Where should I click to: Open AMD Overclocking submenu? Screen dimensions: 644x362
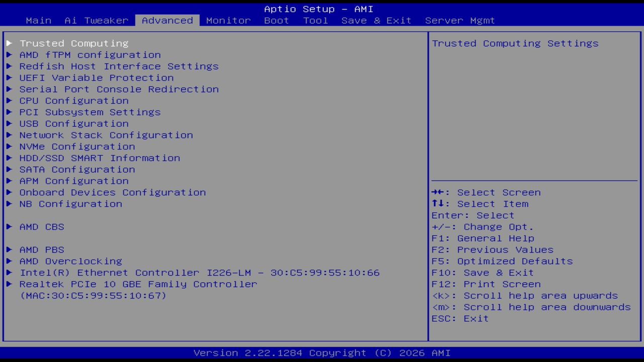71,261
